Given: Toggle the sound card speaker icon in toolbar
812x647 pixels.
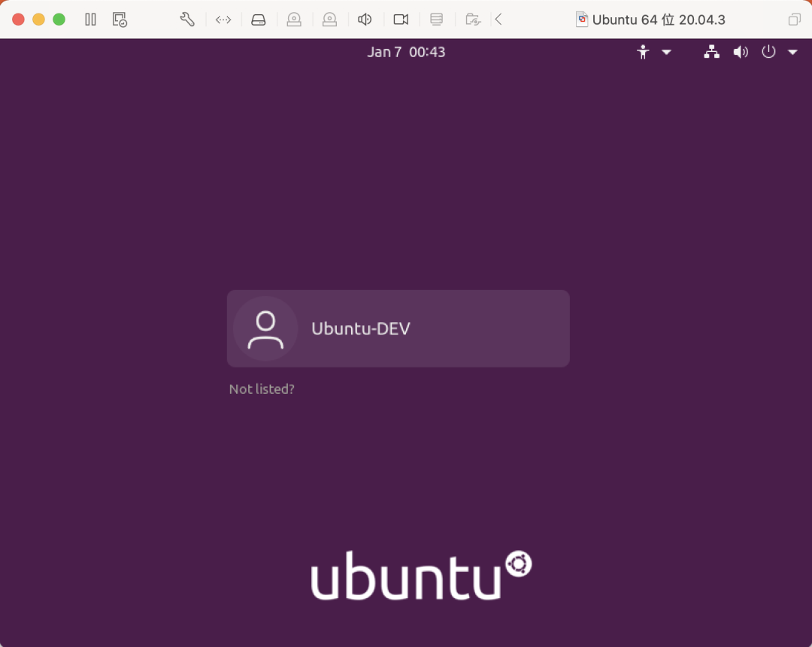Looking at the screenshot, I should click(365, 20).
